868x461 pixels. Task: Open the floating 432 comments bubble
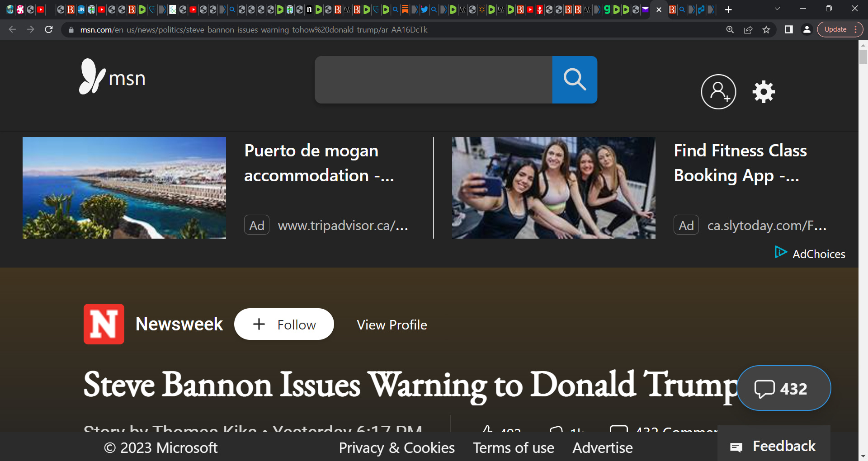pos(784,388)
